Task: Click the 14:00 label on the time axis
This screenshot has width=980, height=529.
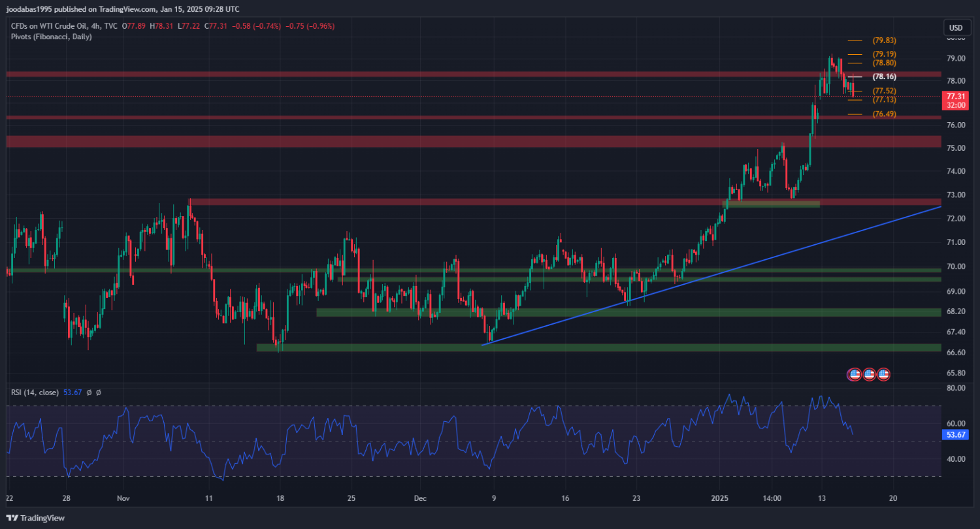Action: 772,498
